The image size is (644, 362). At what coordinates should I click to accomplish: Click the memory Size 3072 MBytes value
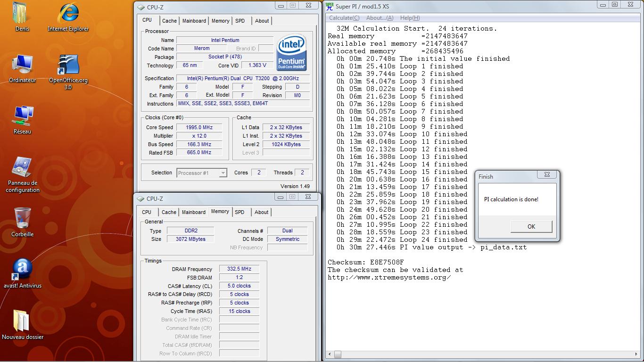[x=191, y=239]
